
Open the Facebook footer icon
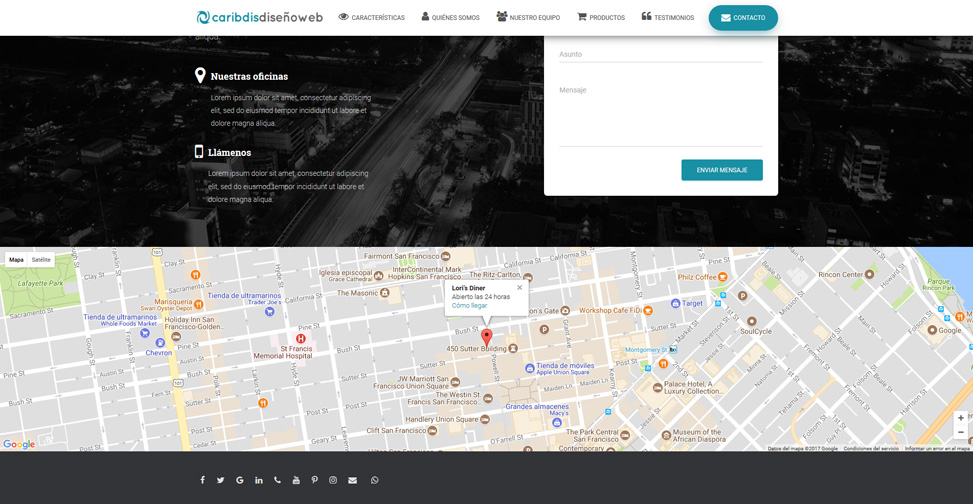[202, 480]
